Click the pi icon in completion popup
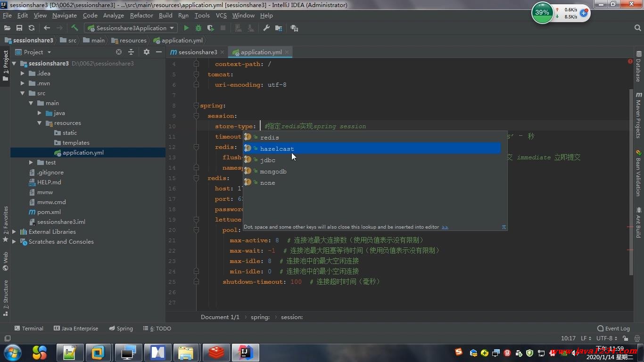Viewport: 644px width, 362px height. (x=504, y=227)
